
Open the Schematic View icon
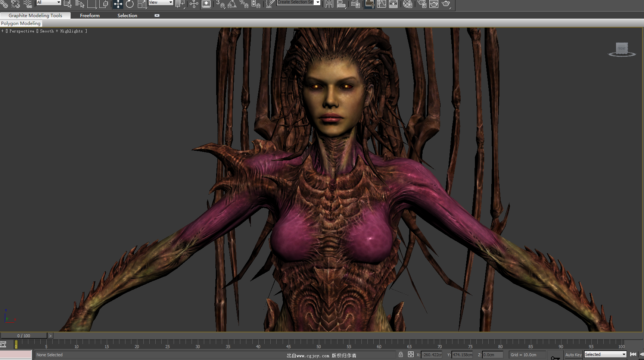pyautogui.click(x=393, y=4)
